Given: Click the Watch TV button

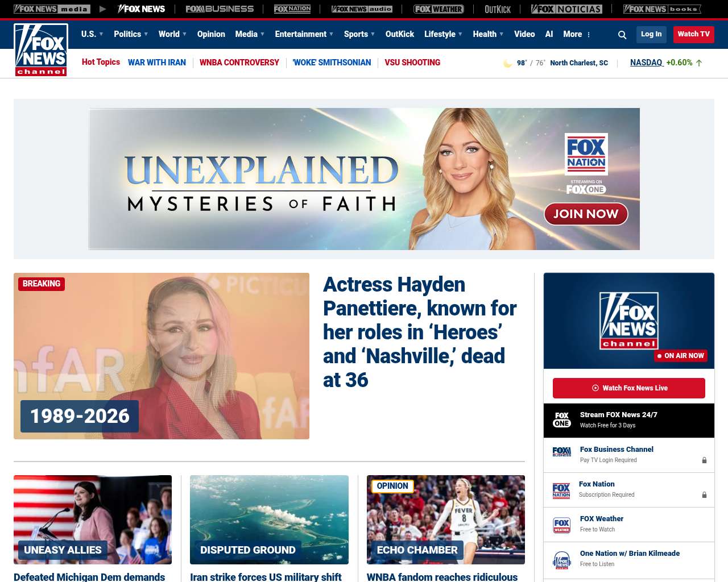Looking at the screenshot, I should 694,34.
